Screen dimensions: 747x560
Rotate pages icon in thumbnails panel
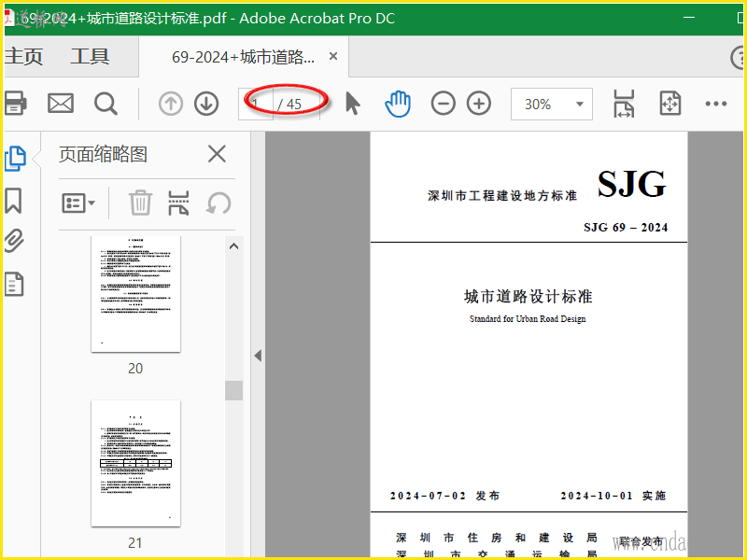point(218,203)
